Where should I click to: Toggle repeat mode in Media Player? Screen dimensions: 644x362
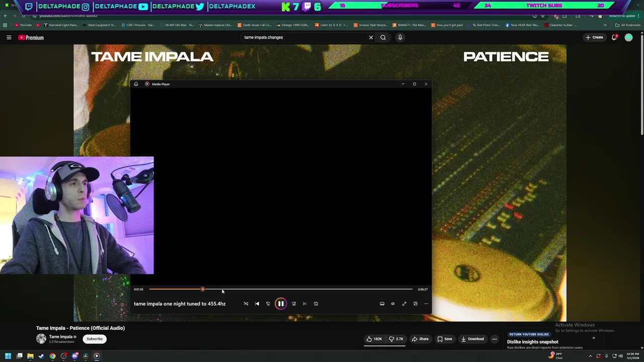[316, 304]
